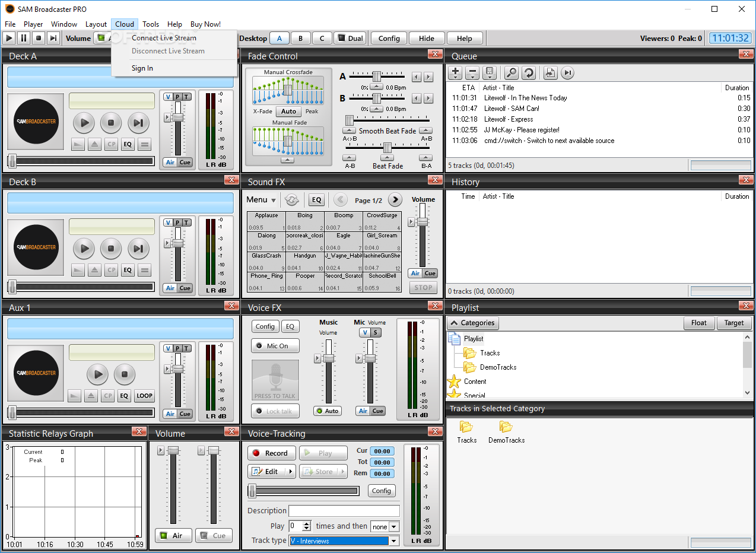Screen dimensions: 756x553
Task: Go to previous Sound FX page
Action: click(341, 200)
